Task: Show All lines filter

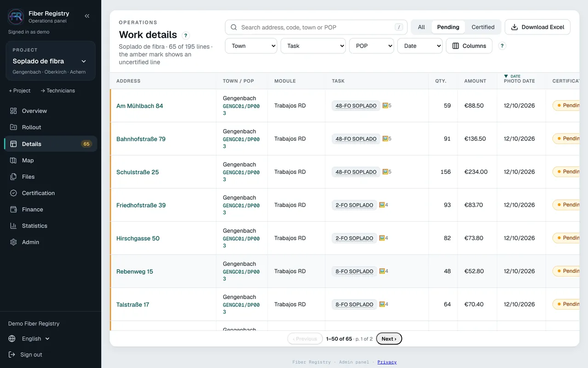Action: point(421,27)
